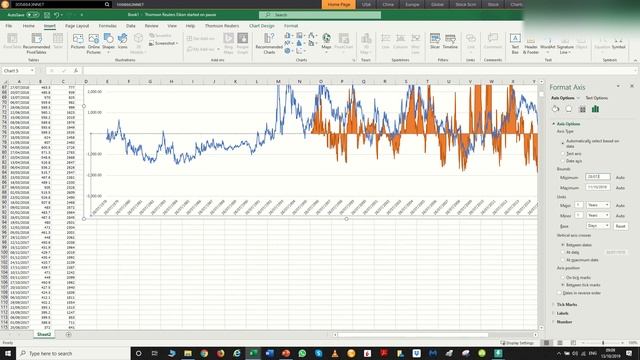Click Recommended PivotTables button
The image size is (640, 360).
[x=36, y=43]
